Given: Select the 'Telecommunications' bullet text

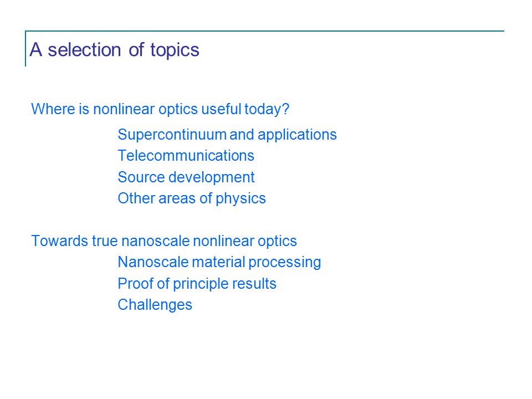Looking at the screenshot, I should pos(186,156).
